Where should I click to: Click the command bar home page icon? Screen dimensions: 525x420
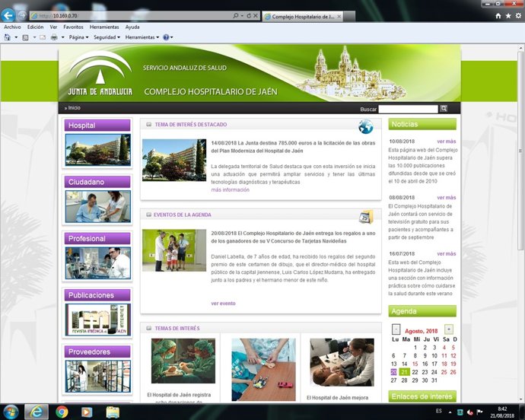tap(8, 37)
